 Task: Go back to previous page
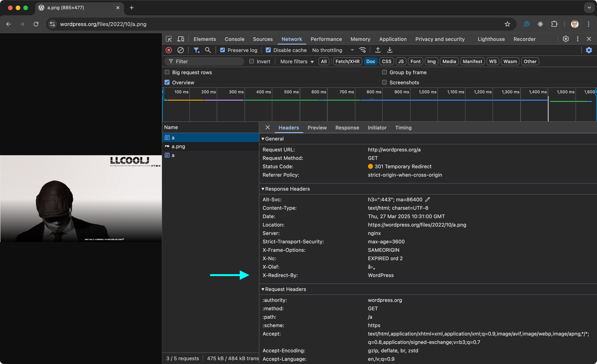(x=8, y=24)
